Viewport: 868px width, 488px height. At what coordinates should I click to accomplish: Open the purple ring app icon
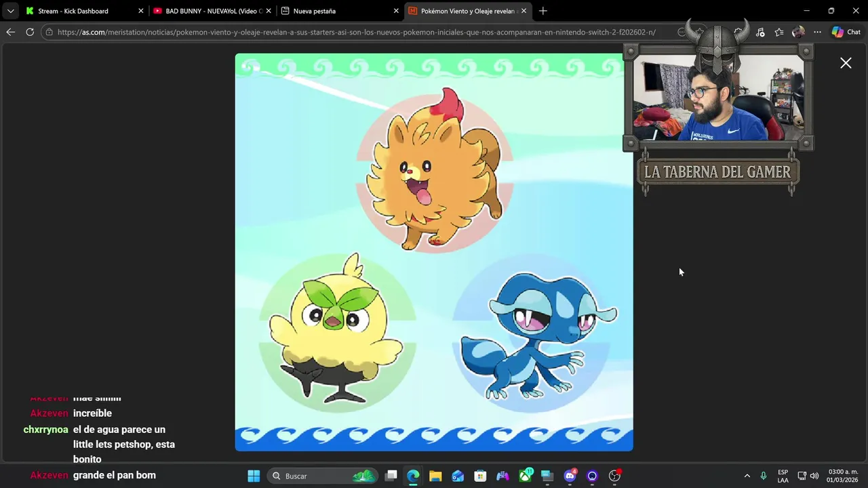(592, 476)
